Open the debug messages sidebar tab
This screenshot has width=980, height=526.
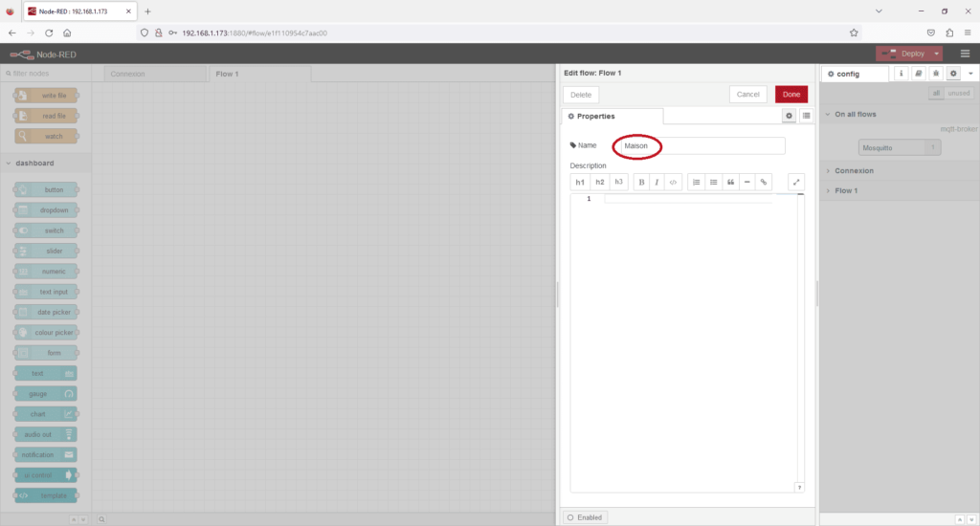pyautogui.click(x=935, y=74)
